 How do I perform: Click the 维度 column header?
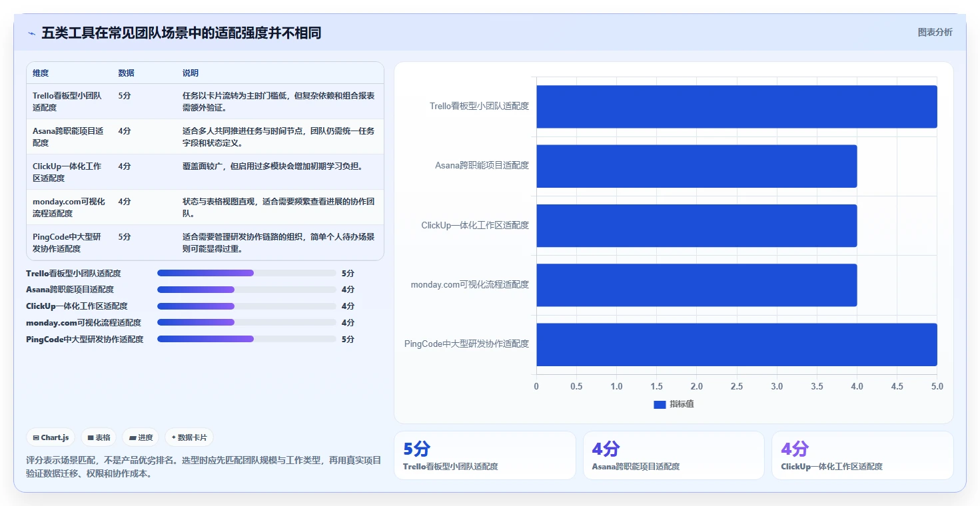click(x=41, y=73)
